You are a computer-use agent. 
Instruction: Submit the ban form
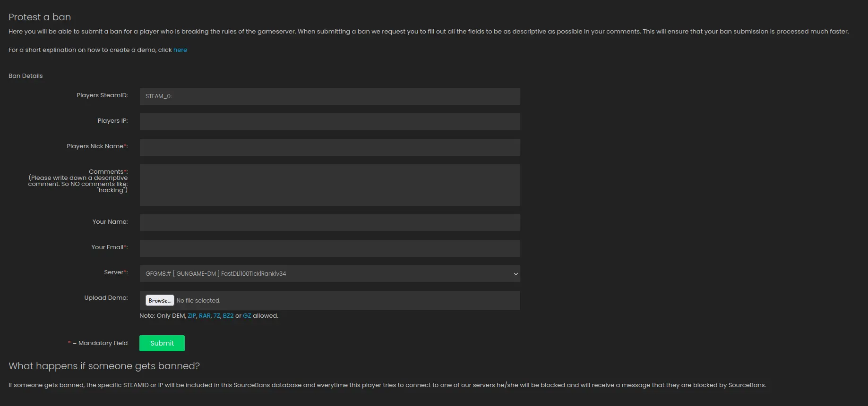[x=162, y=343]
